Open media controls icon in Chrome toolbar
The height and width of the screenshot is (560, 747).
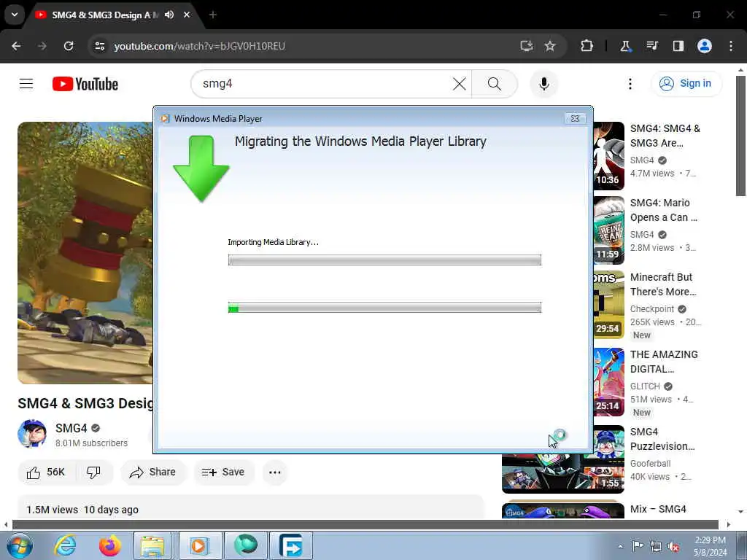651,46
